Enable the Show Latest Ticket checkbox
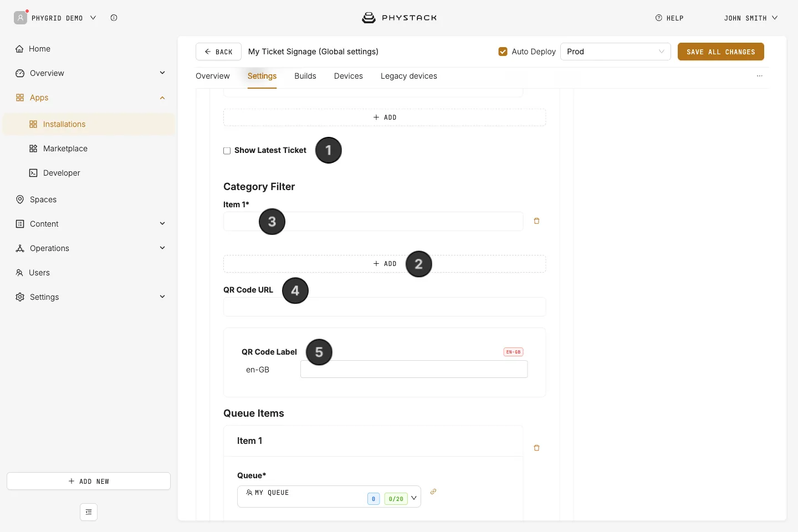Viewport: 798px width, 532px height. [227, 151]
